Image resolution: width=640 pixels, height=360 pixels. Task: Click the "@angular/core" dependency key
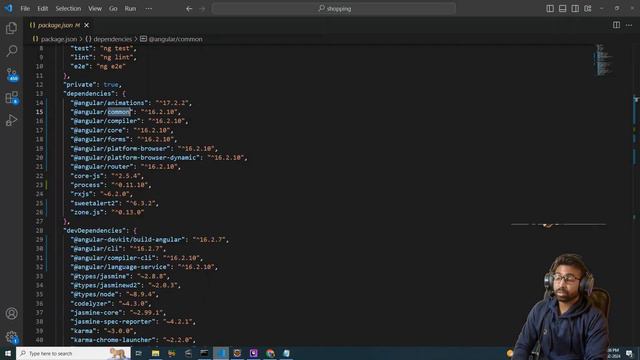98,130
